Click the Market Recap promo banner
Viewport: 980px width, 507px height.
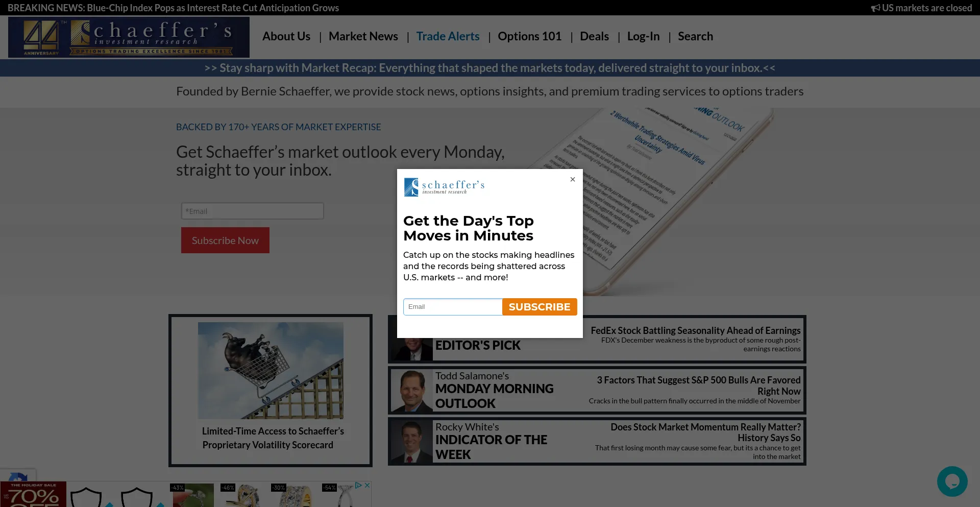(x=489, y=68)
